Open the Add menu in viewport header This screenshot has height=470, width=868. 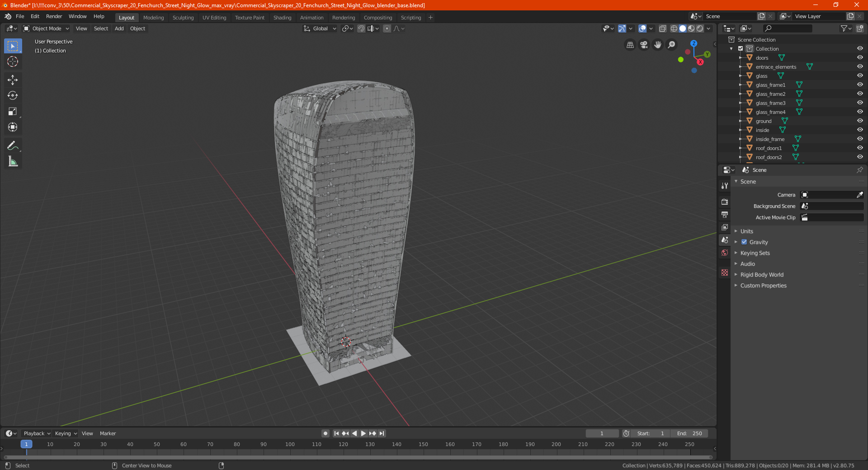tap(119, 28)
